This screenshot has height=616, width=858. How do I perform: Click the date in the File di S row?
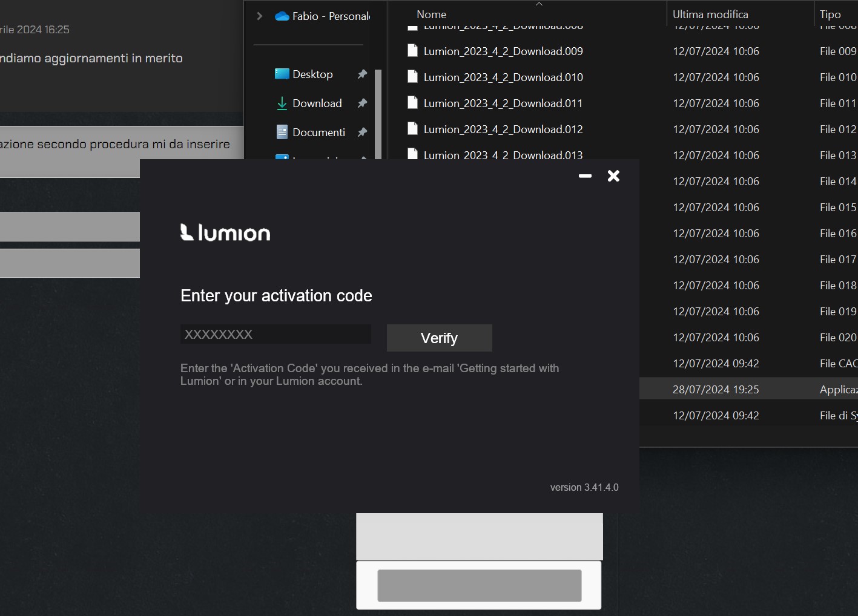(x=716, y=416)
